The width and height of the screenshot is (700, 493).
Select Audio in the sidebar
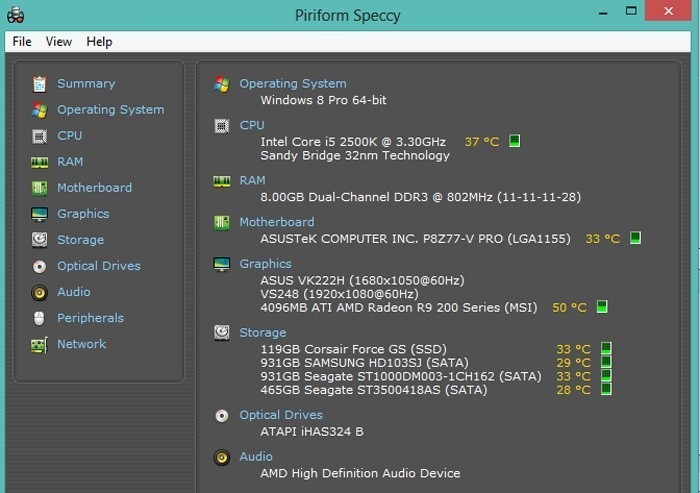click(74, 292)
